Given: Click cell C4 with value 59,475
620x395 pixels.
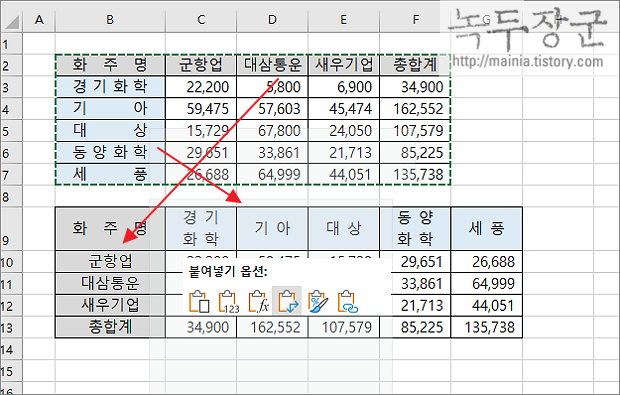Looking at the screenshot, I should pos(201,109).
